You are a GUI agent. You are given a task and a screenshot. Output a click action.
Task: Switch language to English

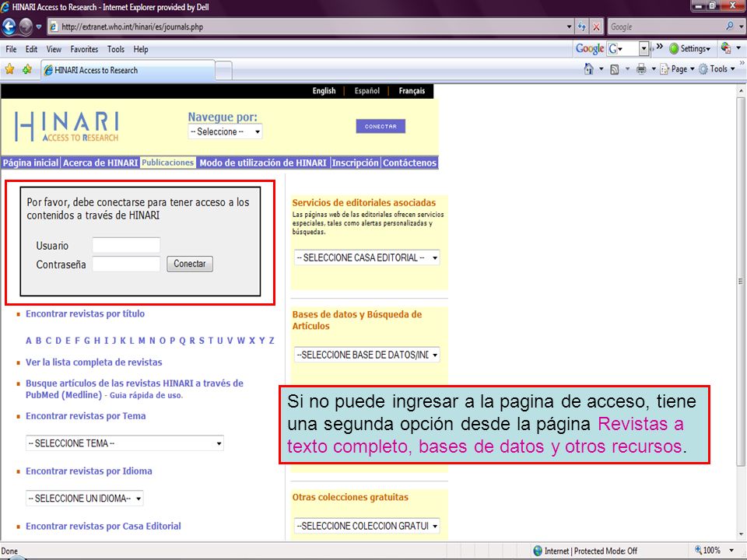point(324,90)
